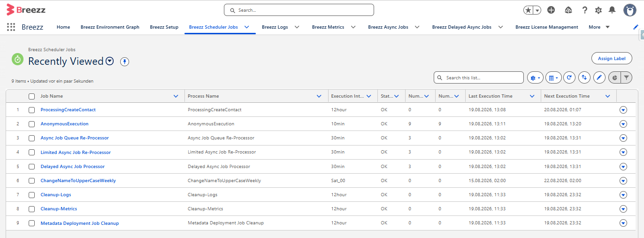Click the Scheduler Jobs green clock icon
The height and width of the screenshot is (238, 644).
pos(17,59)
